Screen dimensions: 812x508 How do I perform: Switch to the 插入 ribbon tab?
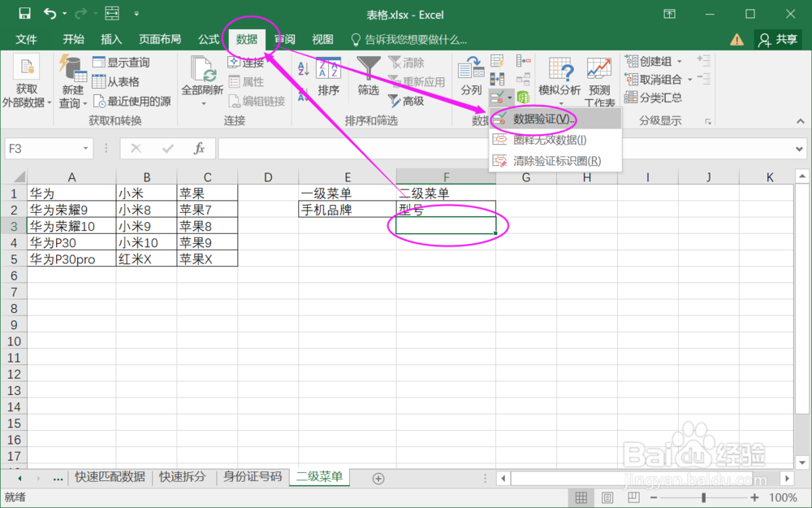pyautogui.click(x=110, y=39)
